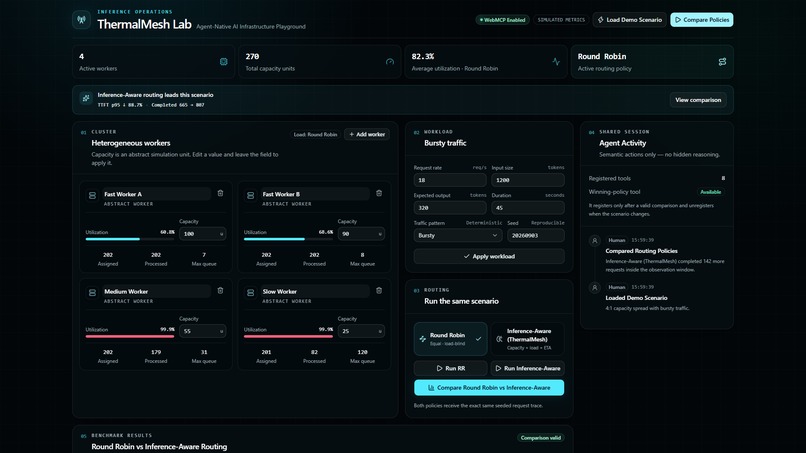
Task: Click the Inference-Aware banner sparkle icon
Action: tap(86, 98)
